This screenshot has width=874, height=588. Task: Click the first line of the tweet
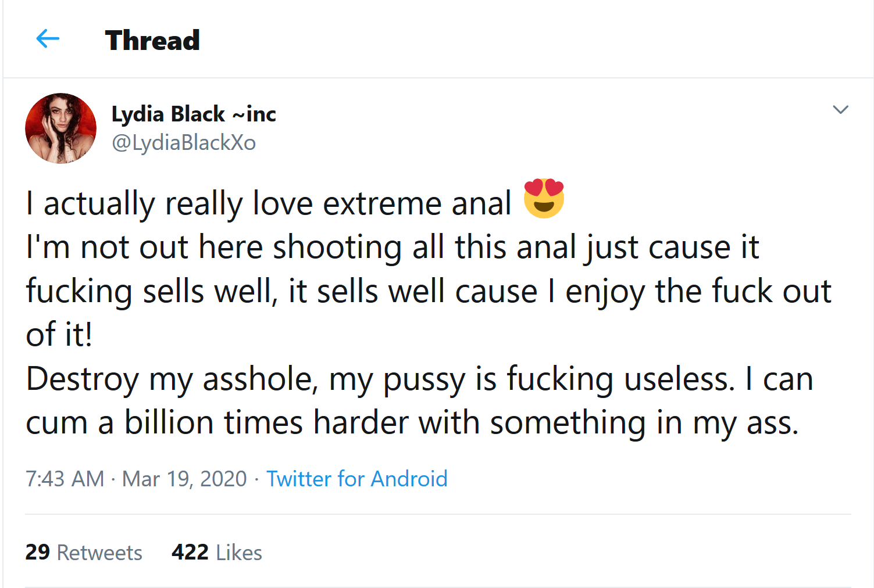(x=267, y=204)
